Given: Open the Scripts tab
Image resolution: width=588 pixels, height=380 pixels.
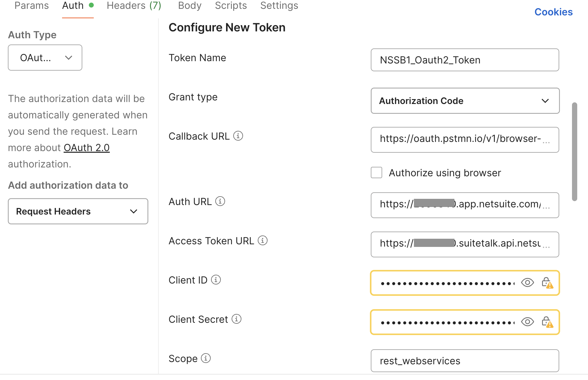Looking at the screenshot, I should pos(231,6).
